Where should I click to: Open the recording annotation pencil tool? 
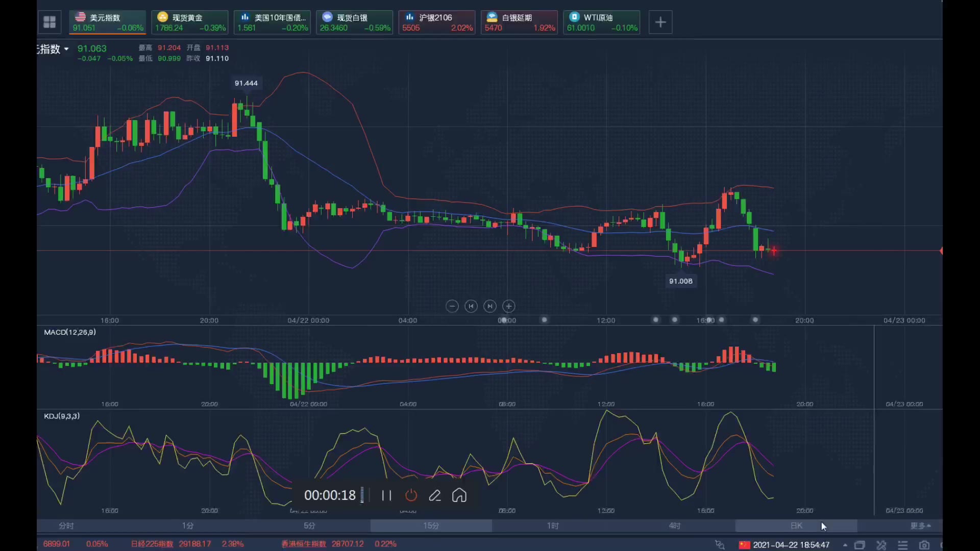point(435,495)
